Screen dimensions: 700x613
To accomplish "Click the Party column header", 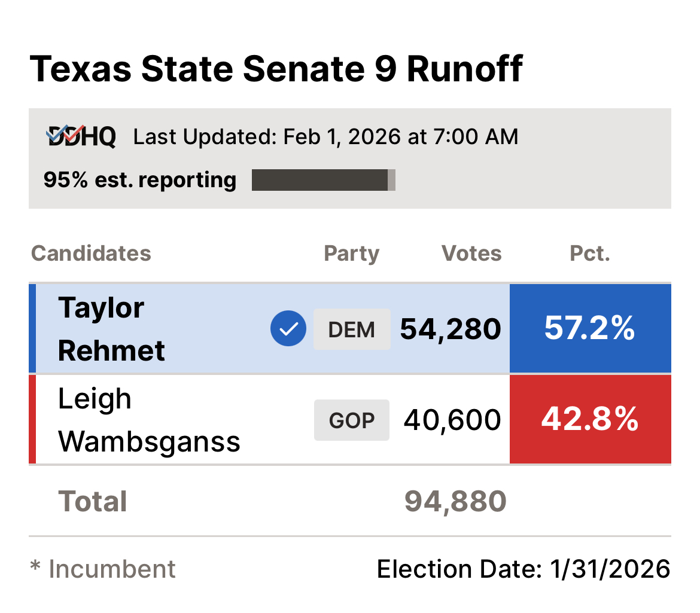I will click(x=351, y=254).
